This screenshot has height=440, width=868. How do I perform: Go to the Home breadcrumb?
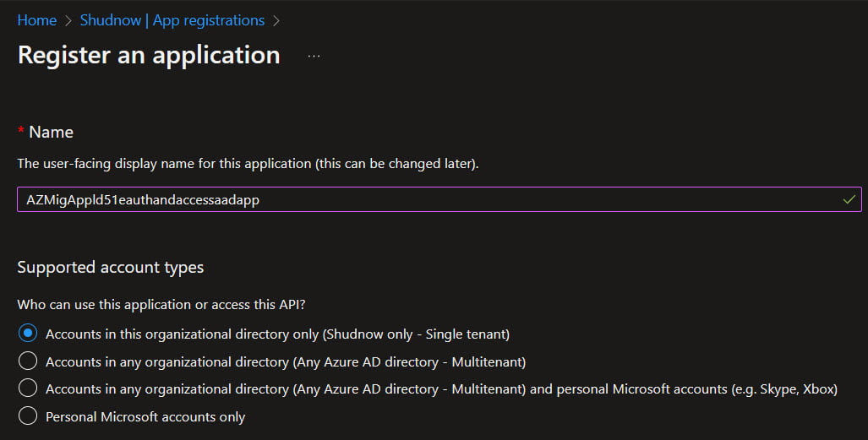coord(37,20)
